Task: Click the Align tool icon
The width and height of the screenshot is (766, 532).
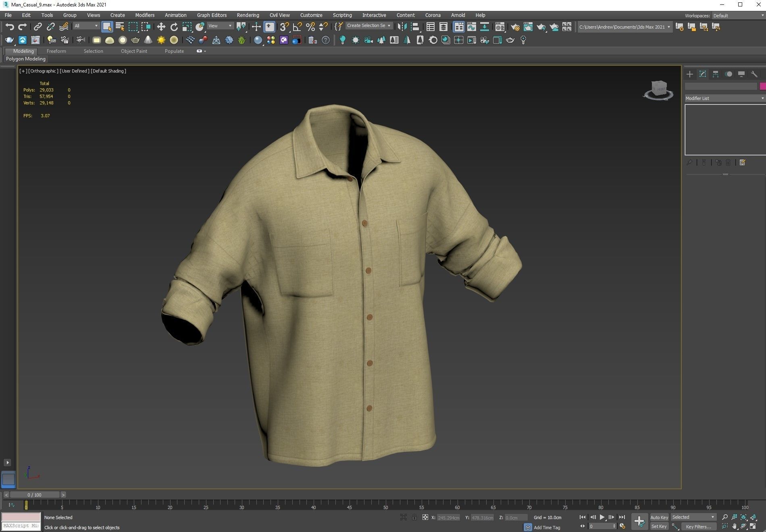Action: pyautogui.click(x=415, y=27)
